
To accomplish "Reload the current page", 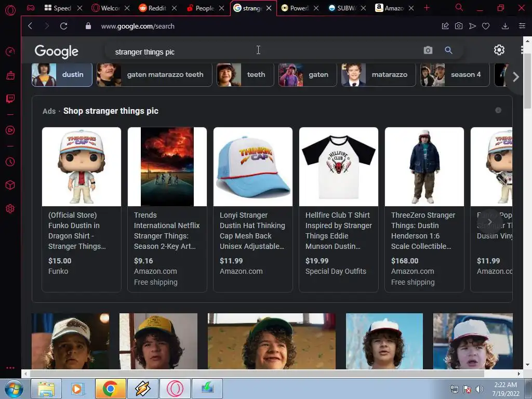I will (x=63, y=26).
